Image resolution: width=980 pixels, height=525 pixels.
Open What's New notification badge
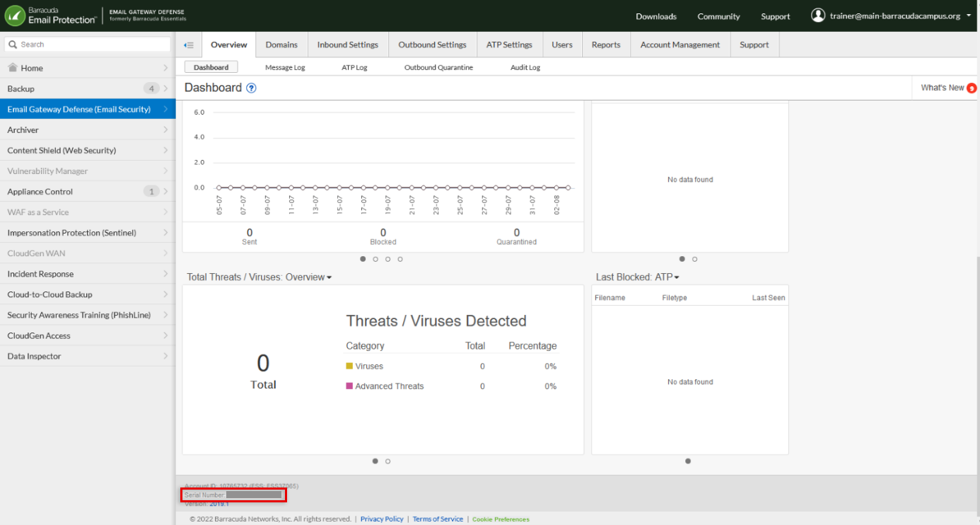coord(972,88)
